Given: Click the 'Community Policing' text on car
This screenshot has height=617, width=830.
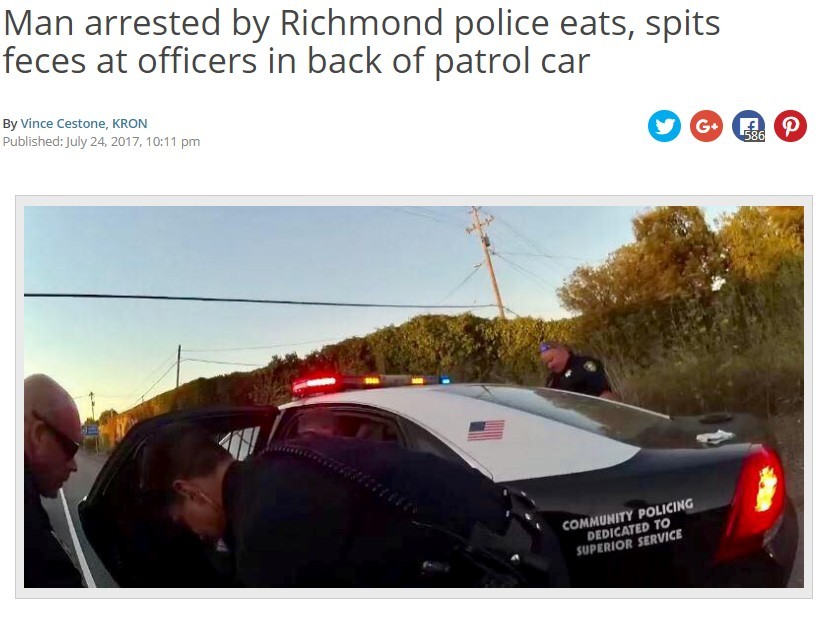Looking at the screenshot, I should pos(628,518).
